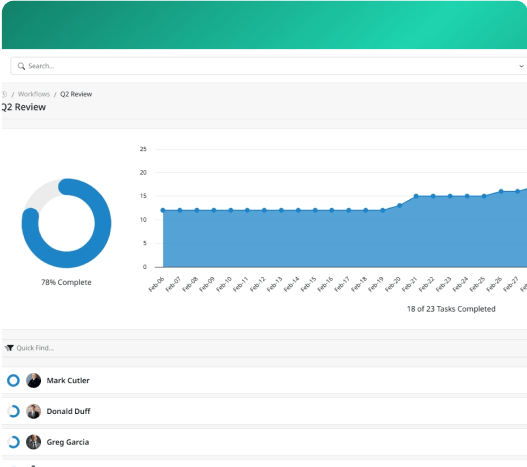Open the Mark Cutler row
This screenshot has height=467, width=527.
265,381
